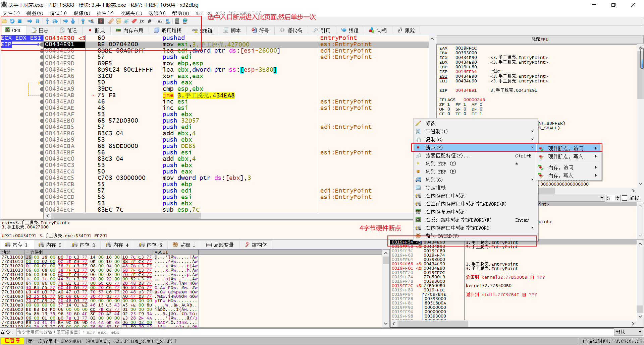Toggle breakpoint dot at address 00434ECF
Image resolution: width=644 pixels, height=345 pixels.
click(x=42, y=210)
